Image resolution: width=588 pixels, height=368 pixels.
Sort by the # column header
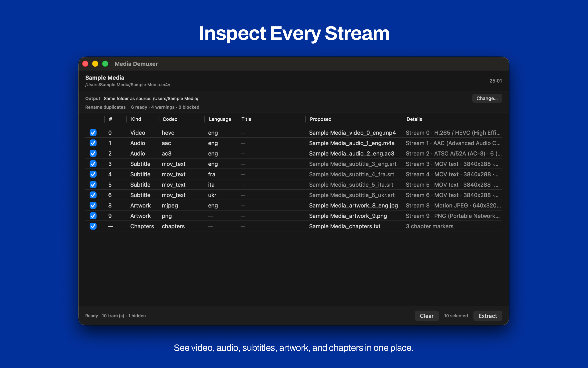pos(110,119)
